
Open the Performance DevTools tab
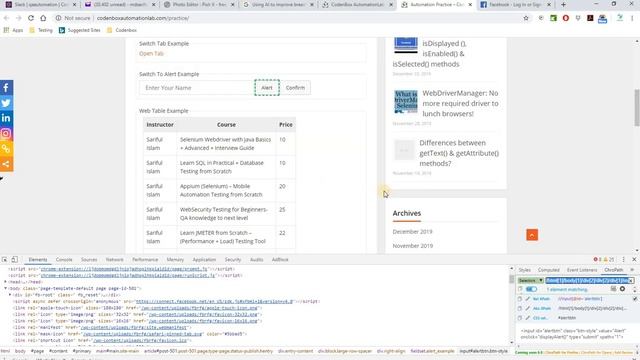click(145, 260)
